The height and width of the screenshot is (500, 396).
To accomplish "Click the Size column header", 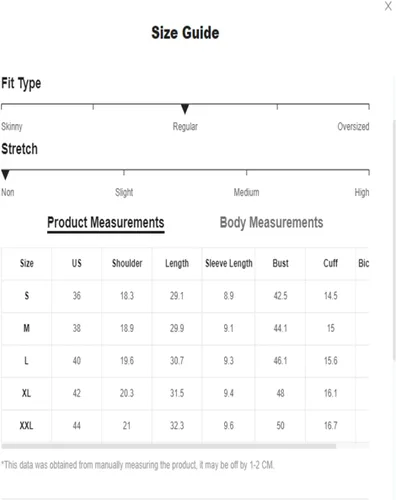I will click(x=27, y=263).
